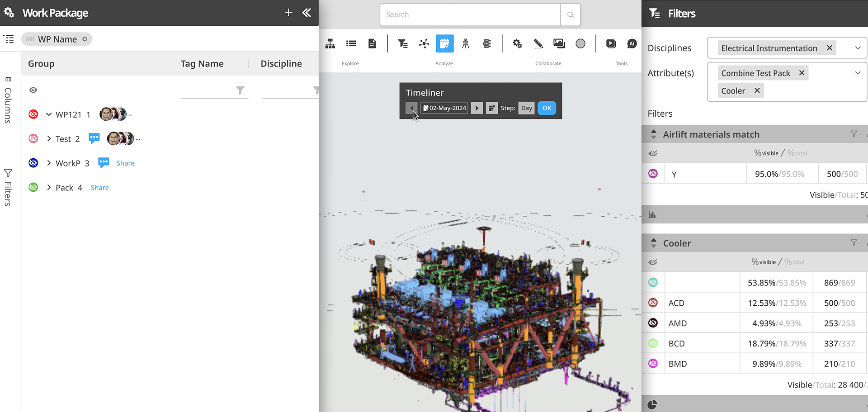Open the stacked schedule bars icon
The image size is (868, 412).
click(x=487, y=44)
